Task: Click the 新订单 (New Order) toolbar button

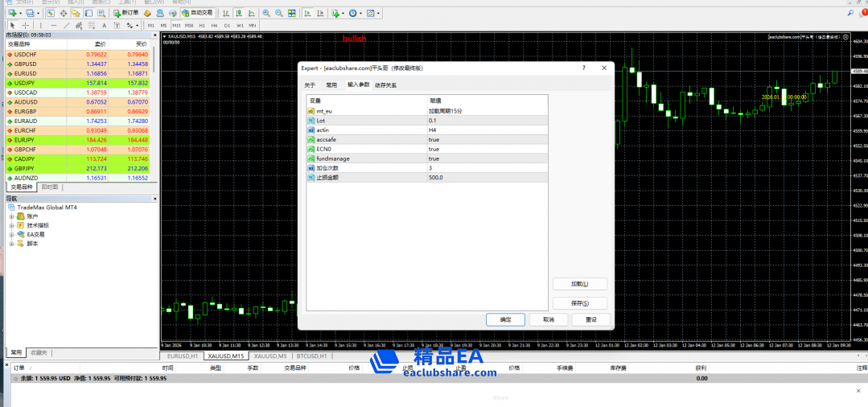Action: (x=126, y=13)
